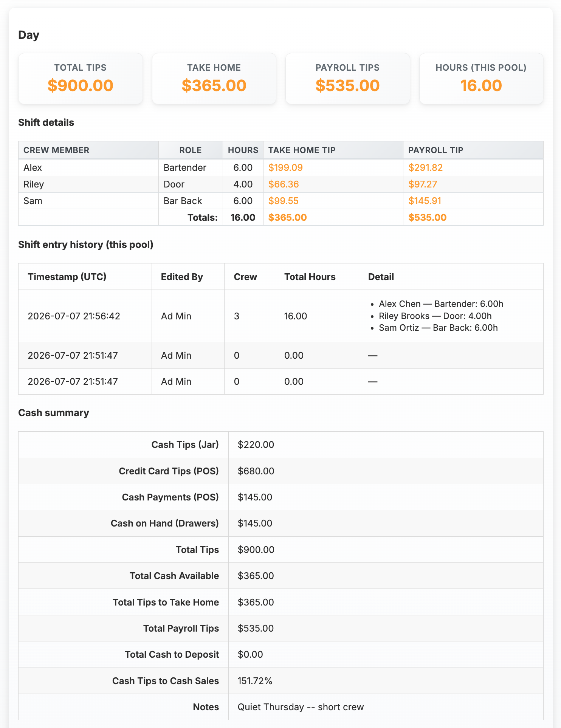Select crew member Sam in shift details

point(33,201)
